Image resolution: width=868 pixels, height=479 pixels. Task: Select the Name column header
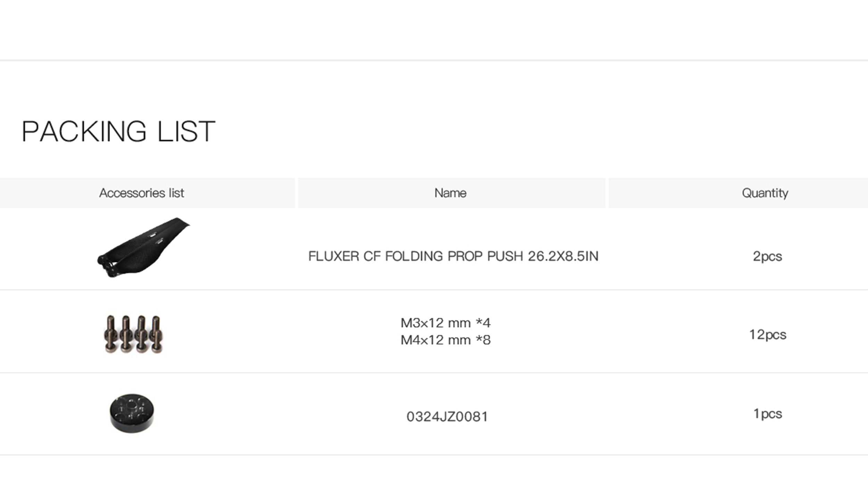click(450, 193)
